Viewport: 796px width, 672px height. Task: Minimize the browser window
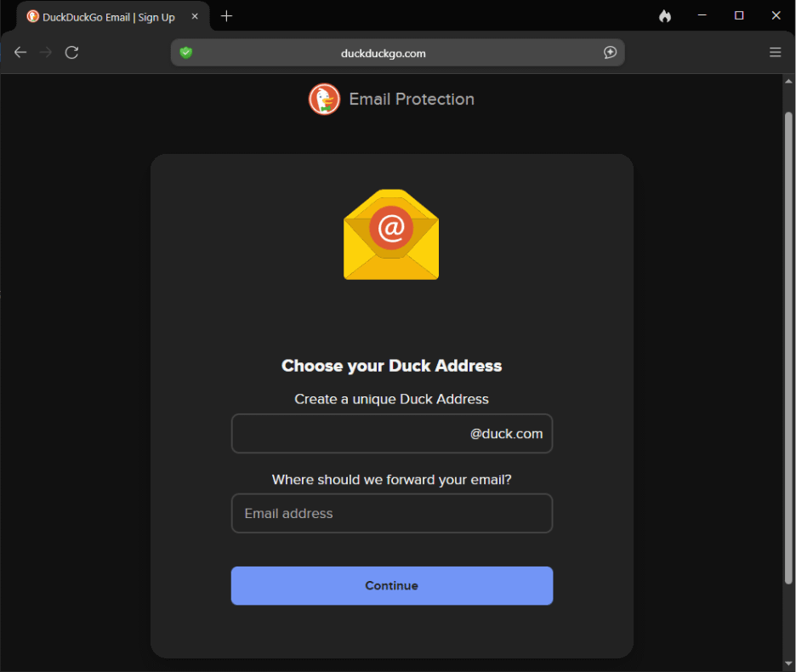702,16
